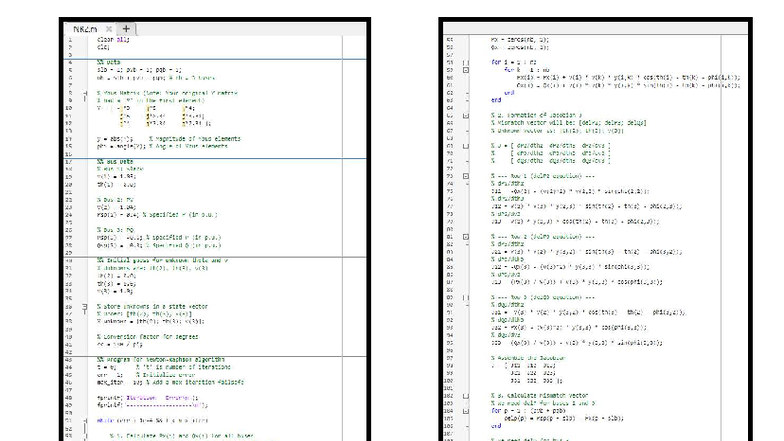Collapse the Formation of Jacobian comment block
Screen dimensions: 784x441
[x=466, y=116]
